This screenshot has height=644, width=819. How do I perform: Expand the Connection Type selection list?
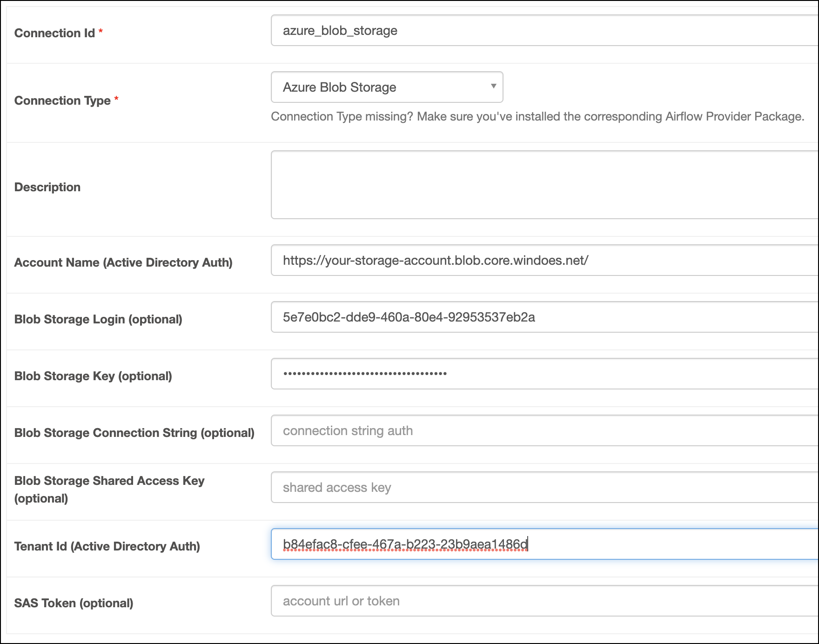click(386, 87)
